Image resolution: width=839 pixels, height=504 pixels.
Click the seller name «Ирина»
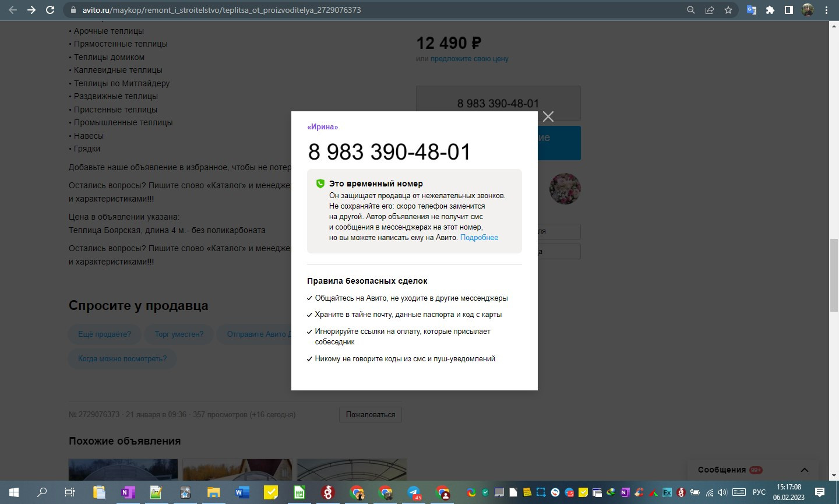[x=323, y=127]
